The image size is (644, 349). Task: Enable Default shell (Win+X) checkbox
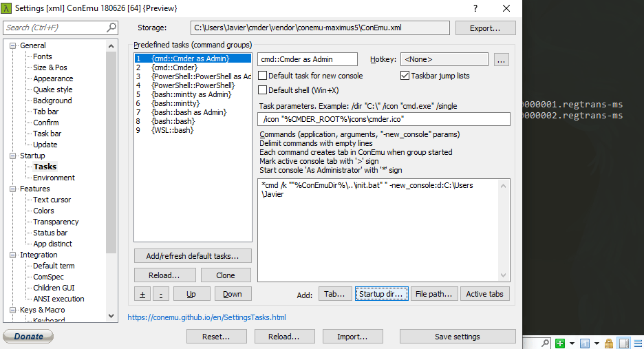tap(262, 90)
